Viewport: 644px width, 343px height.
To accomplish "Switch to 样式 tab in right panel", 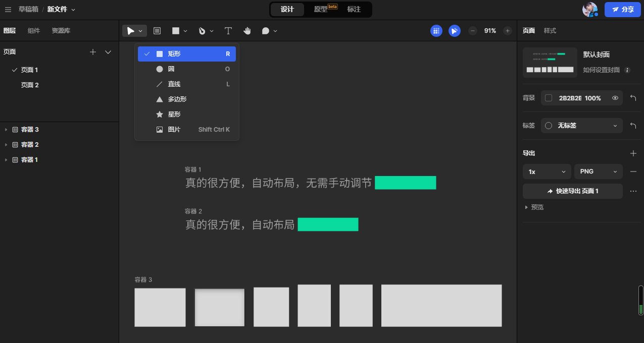I will click(x=550, y=31).
